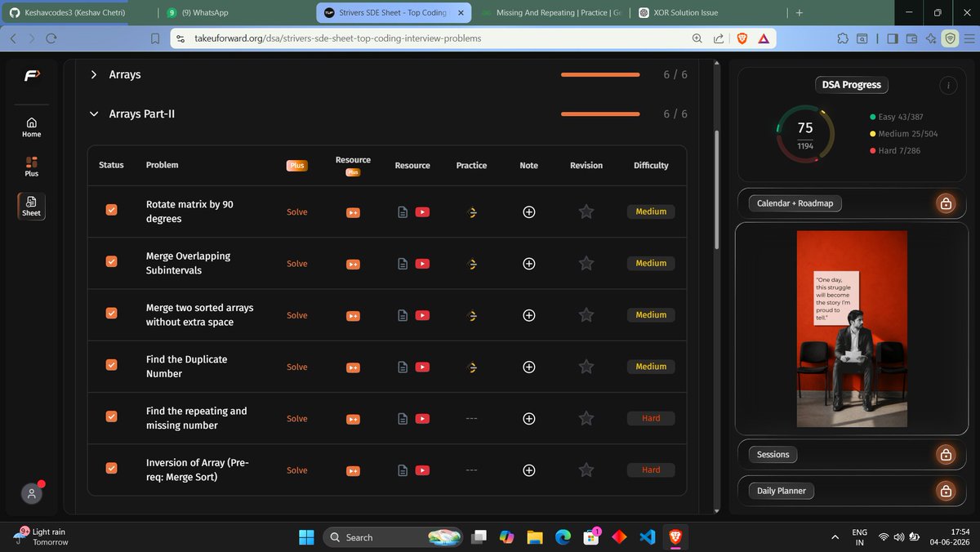The image size is (980, 552).
Task: Open practice link for Find the Duplicate Number
Action: (x=472, y=367)
